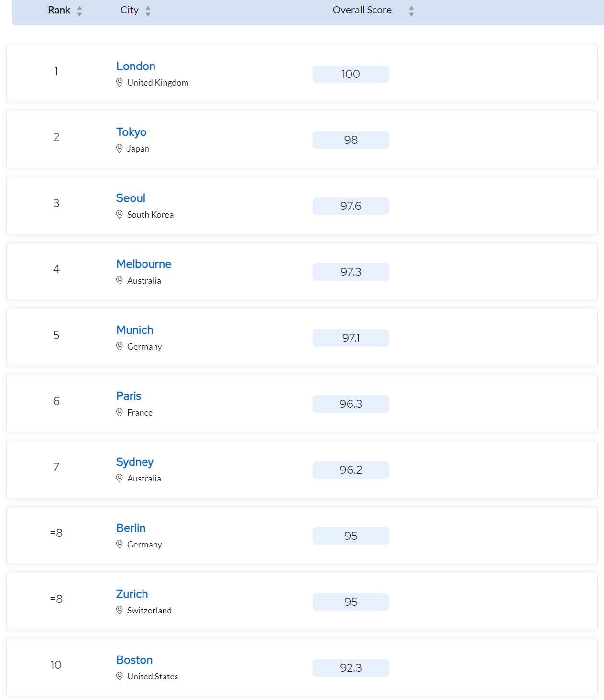The width and height of the screenshot is (604, 700).
Task: Open the Sydney city link
Action: [135, 462]
